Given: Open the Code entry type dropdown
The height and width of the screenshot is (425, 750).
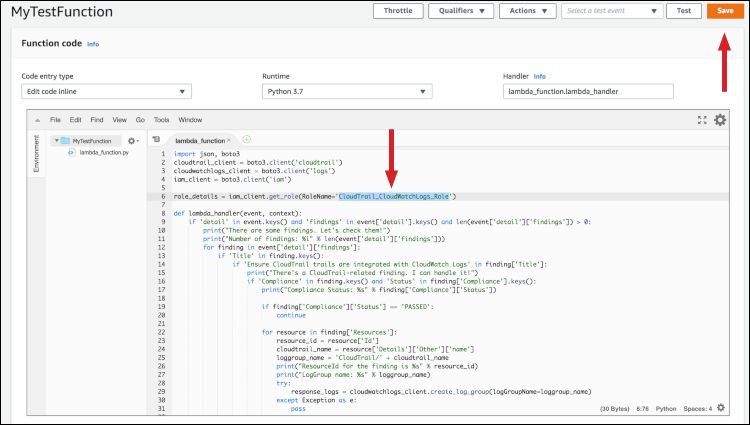Looking at the screenshot, I should pos(106,92).
